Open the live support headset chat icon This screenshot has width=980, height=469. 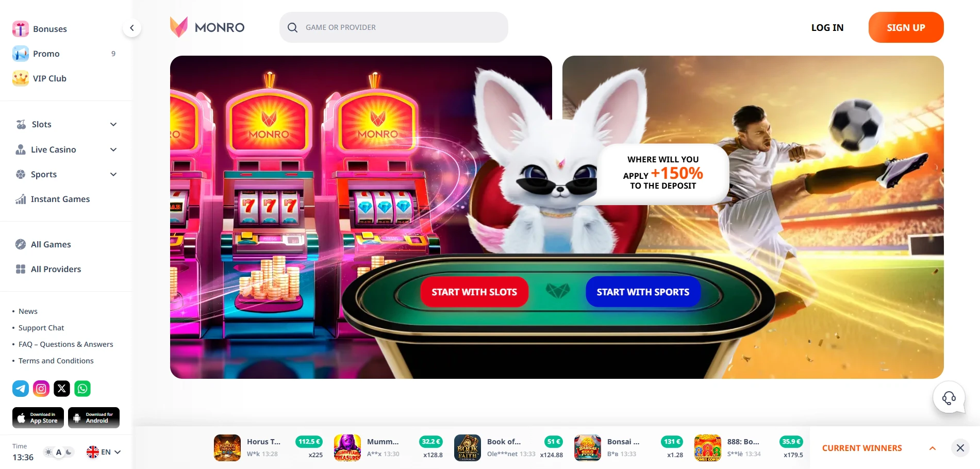pos(949,397)
